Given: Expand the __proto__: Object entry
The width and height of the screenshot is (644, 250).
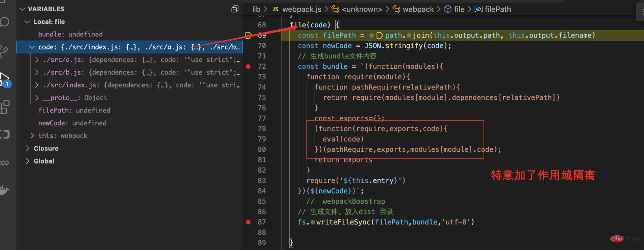Looking at the screenshot, I should (x=37, y=98).
